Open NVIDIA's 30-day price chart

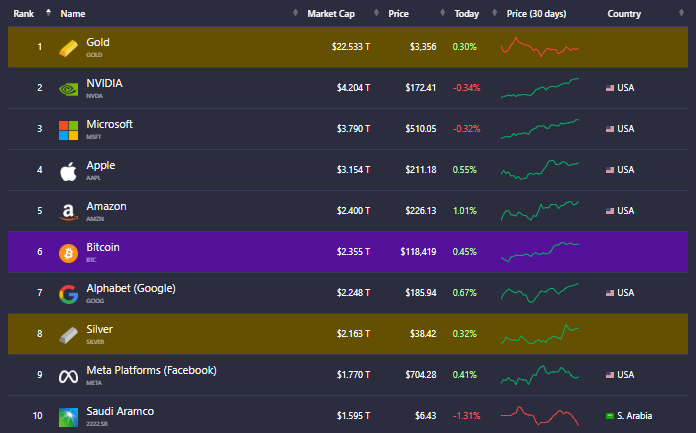(x=540, y=87)
